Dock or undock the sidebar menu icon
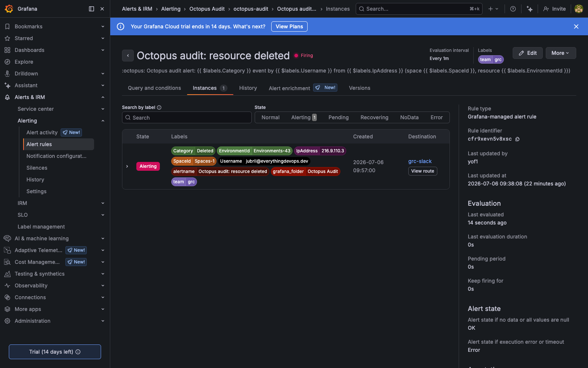The image size is (588, 368). click(92, 9)
